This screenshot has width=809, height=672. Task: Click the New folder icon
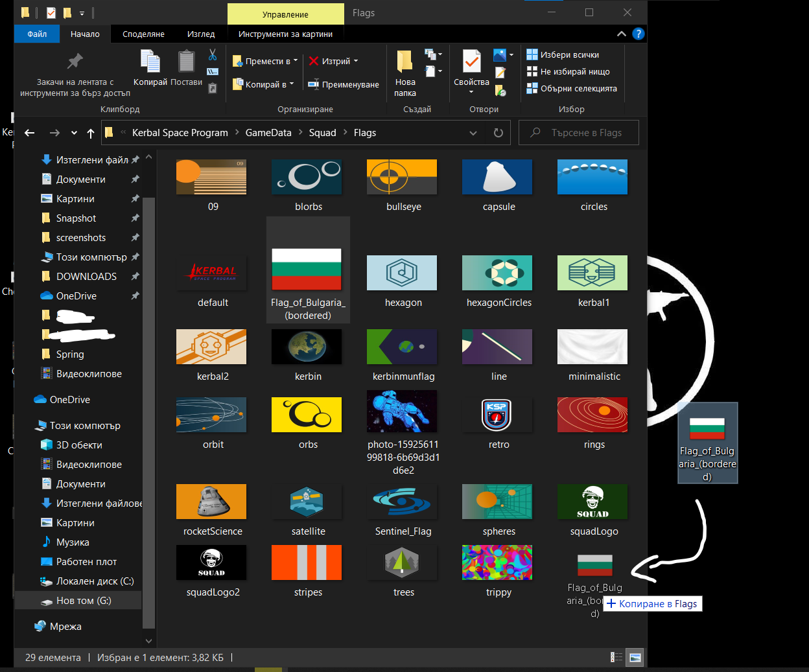coord(404,62)
